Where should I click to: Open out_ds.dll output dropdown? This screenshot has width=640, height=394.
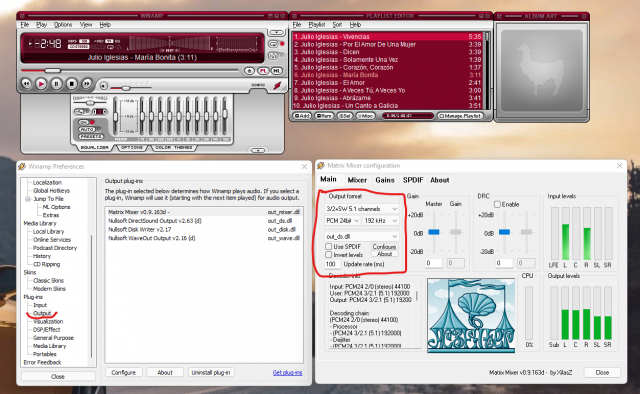point(362,236)
